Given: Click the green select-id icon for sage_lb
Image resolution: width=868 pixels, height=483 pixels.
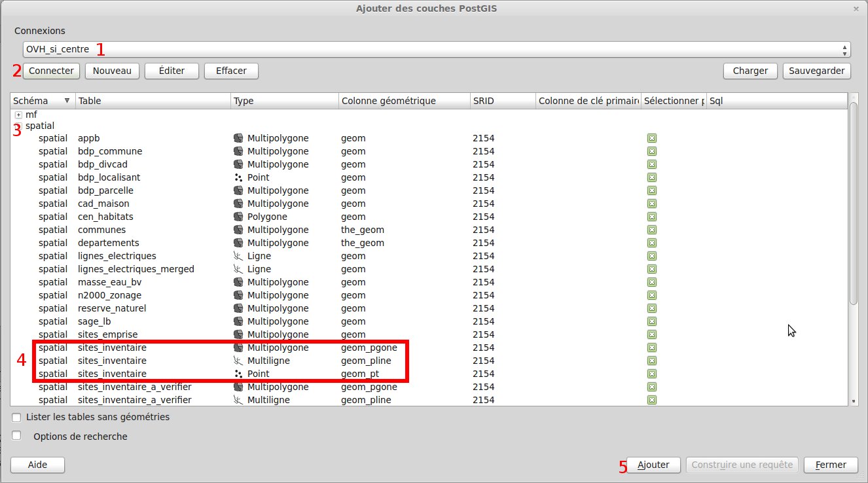Looking at the screenshot, I should [x=651, y=321].
